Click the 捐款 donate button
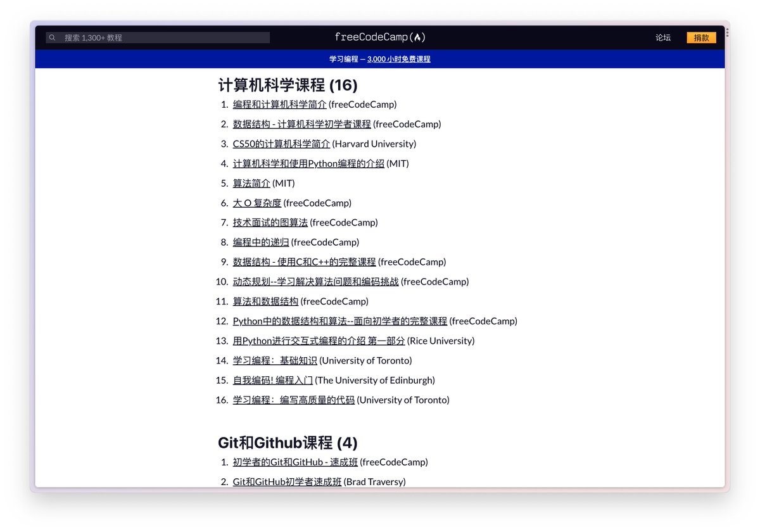Screen dimensions: 760x532 [701, 37]
